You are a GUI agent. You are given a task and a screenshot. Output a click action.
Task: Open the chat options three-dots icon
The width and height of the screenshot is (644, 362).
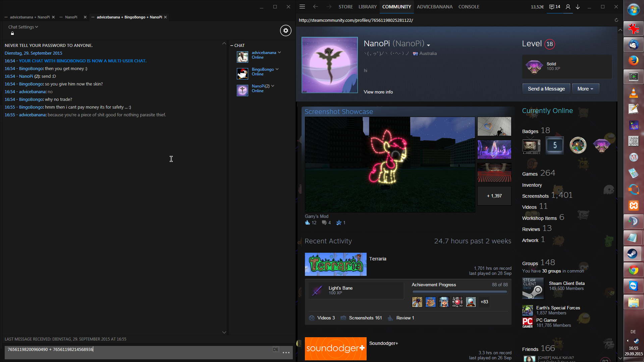click(286, 352)
